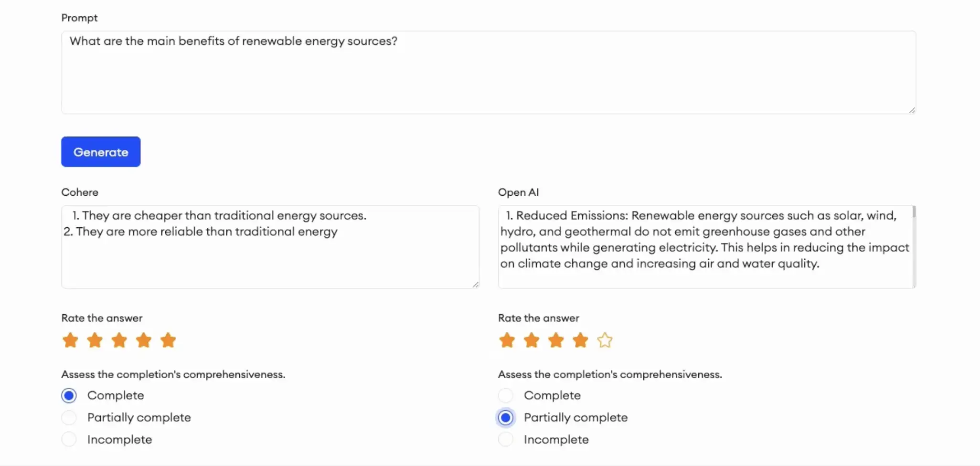Click the empty fifth star for Open AI

605,340
